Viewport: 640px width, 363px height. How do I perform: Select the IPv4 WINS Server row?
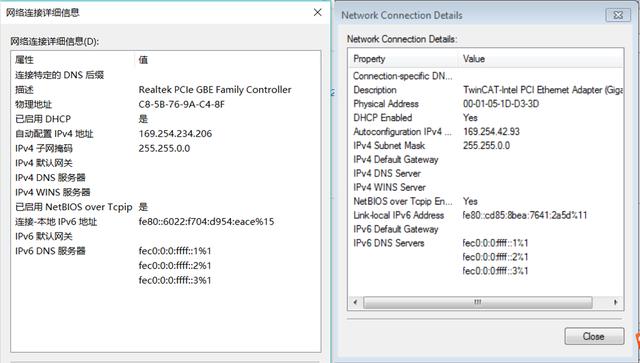(x=486, y=187)
